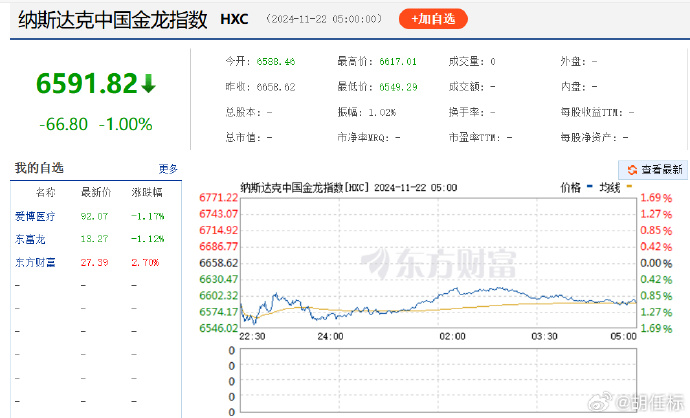Click the 我的自选 panel heading

(39, 168)
